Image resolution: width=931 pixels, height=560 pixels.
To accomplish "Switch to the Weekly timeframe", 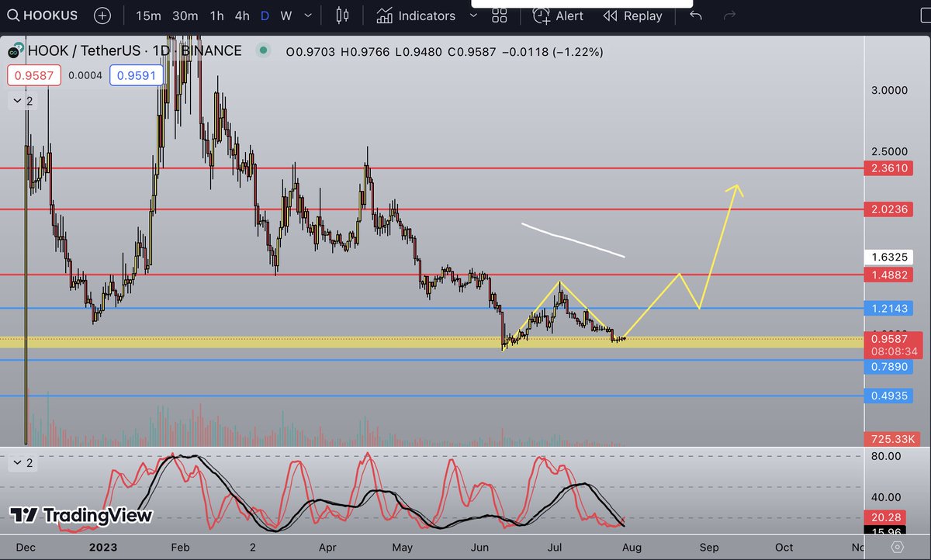I will point(284,16).
